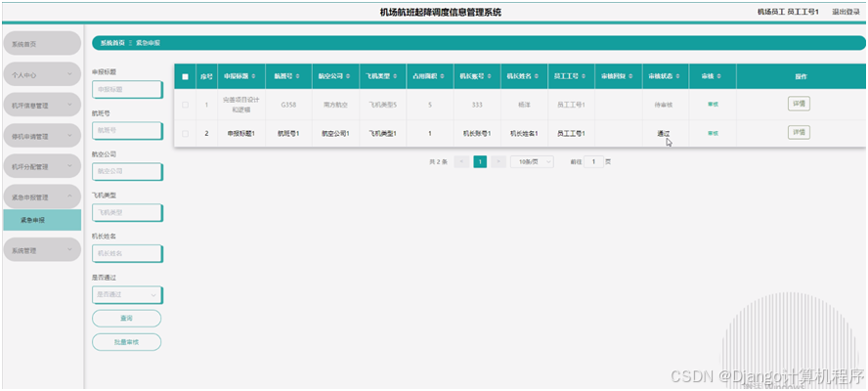The width and height of the screenshot is (868, 391).
Task: Expand 机坪信息管理 sidebar menu chevron
Action: tap(69, 105)
